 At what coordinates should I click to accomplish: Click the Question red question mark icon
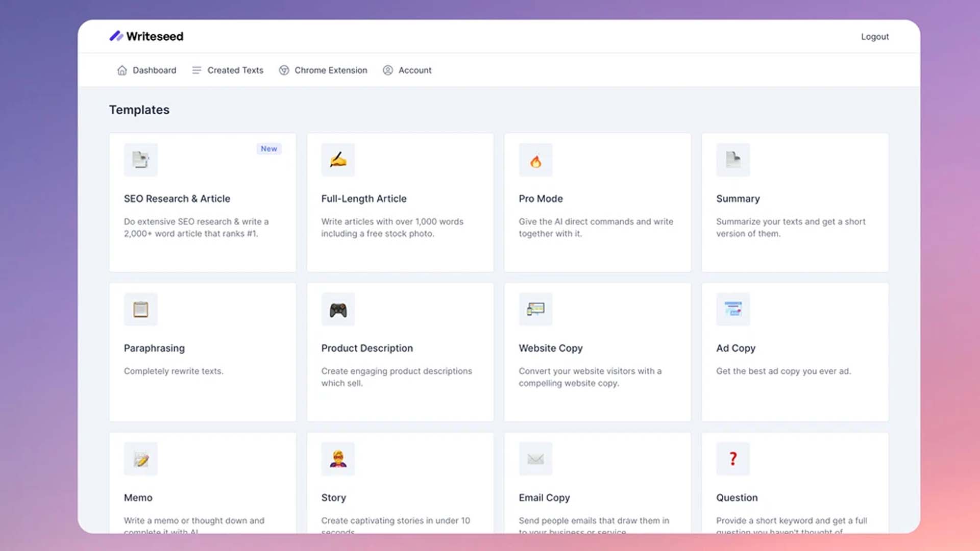pos(733,459)
